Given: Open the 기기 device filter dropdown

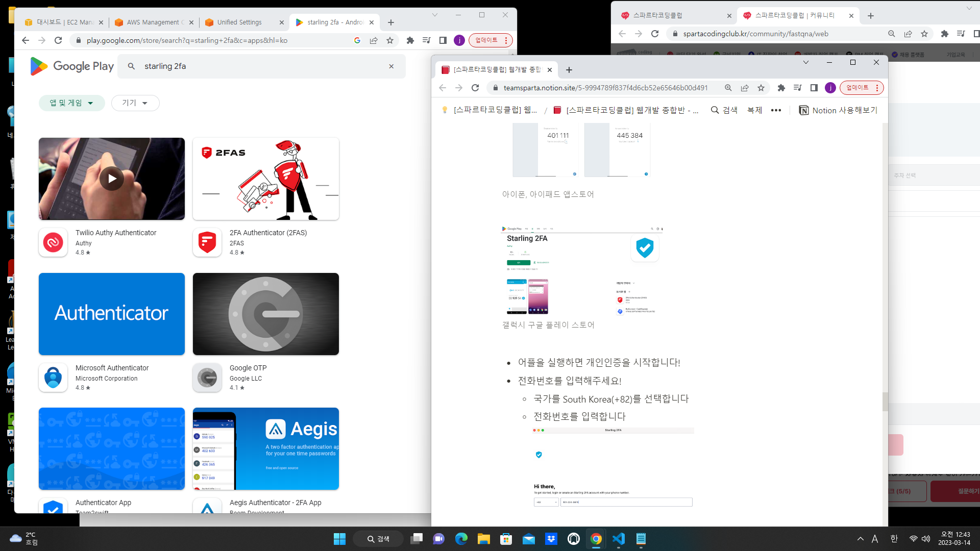Looking at the screenshot, I should coord(135,103).
